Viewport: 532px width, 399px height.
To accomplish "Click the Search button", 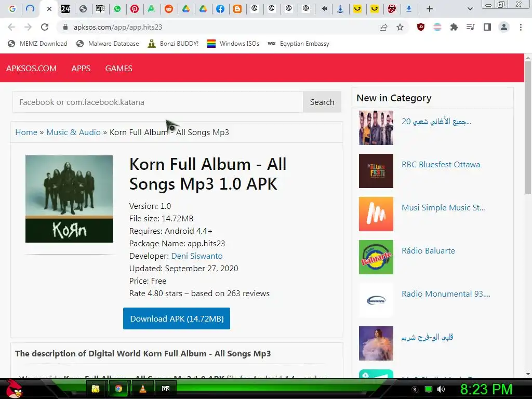I will coord(322,102).
